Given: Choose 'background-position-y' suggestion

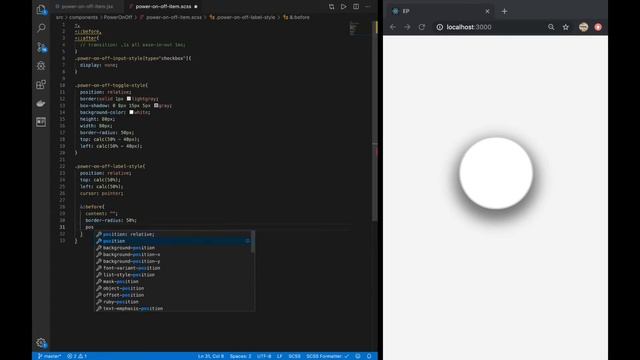Looking at the screenshot, I should coord(173,261).
